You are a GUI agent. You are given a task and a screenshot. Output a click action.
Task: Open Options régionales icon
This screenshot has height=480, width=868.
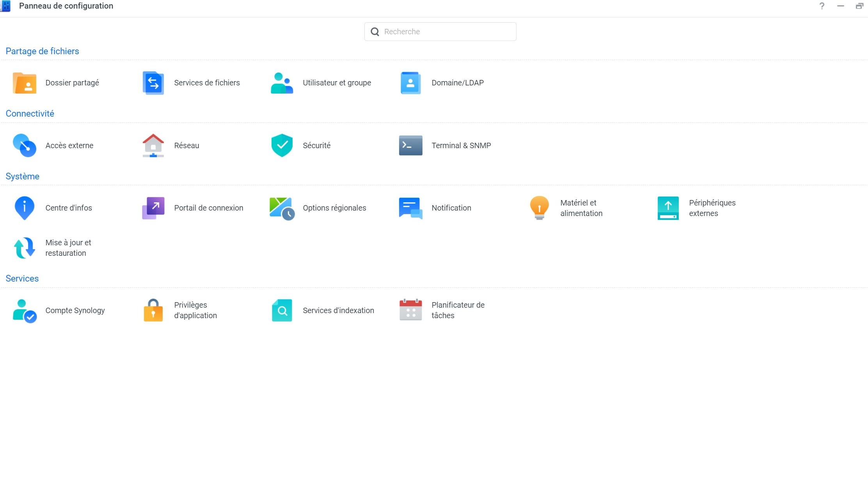pos(282,208)
